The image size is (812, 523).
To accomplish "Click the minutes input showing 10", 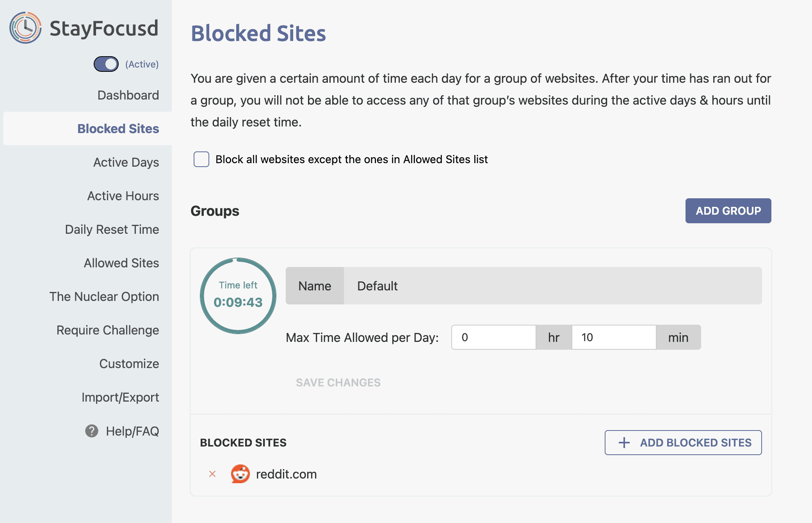I will click(x=614, y=337).
